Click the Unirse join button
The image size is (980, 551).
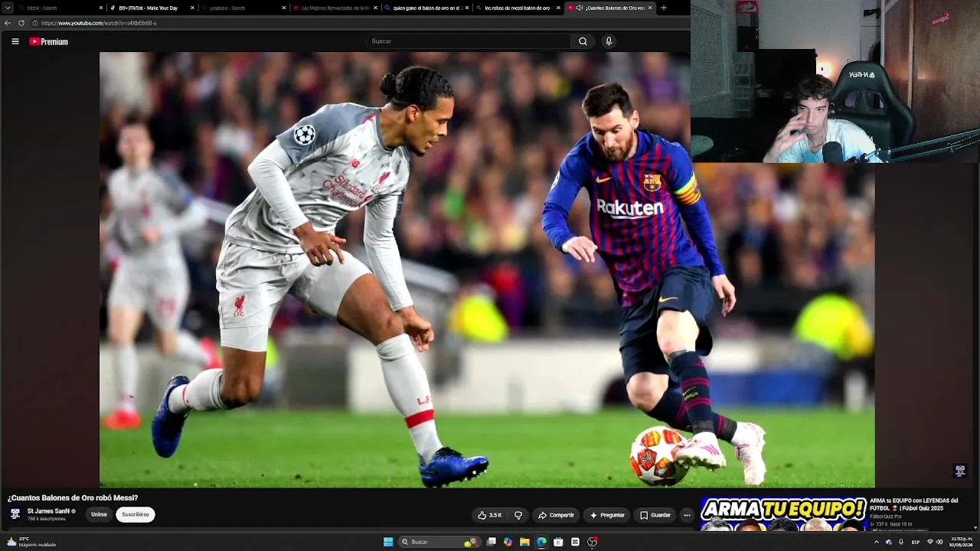(100, 515)
